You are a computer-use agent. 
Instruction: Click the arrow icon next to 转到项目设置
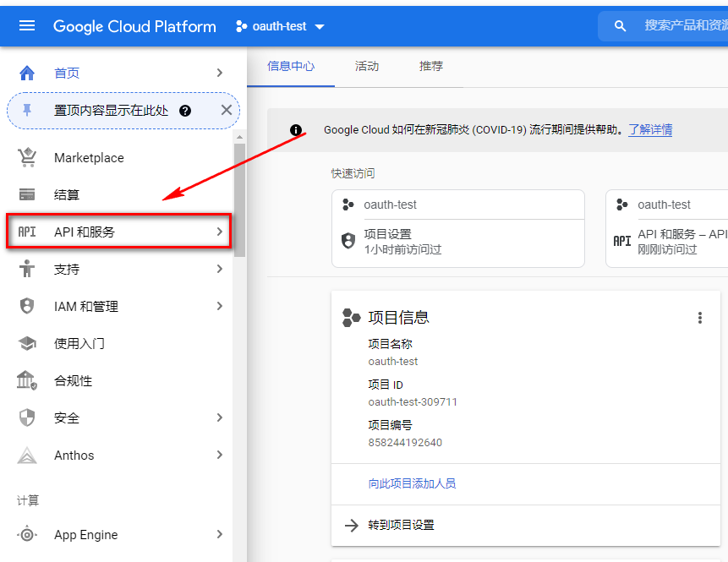pos(352,525)
